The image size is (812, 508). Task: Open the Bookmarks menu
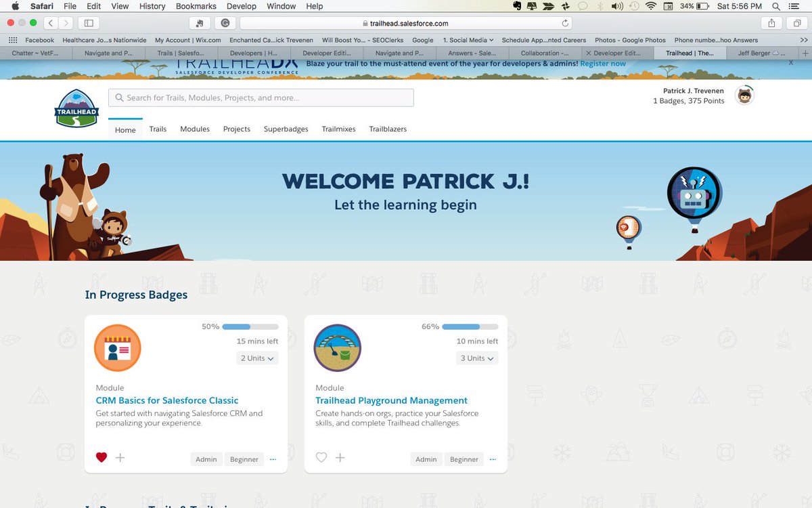[x=196, y=6]
